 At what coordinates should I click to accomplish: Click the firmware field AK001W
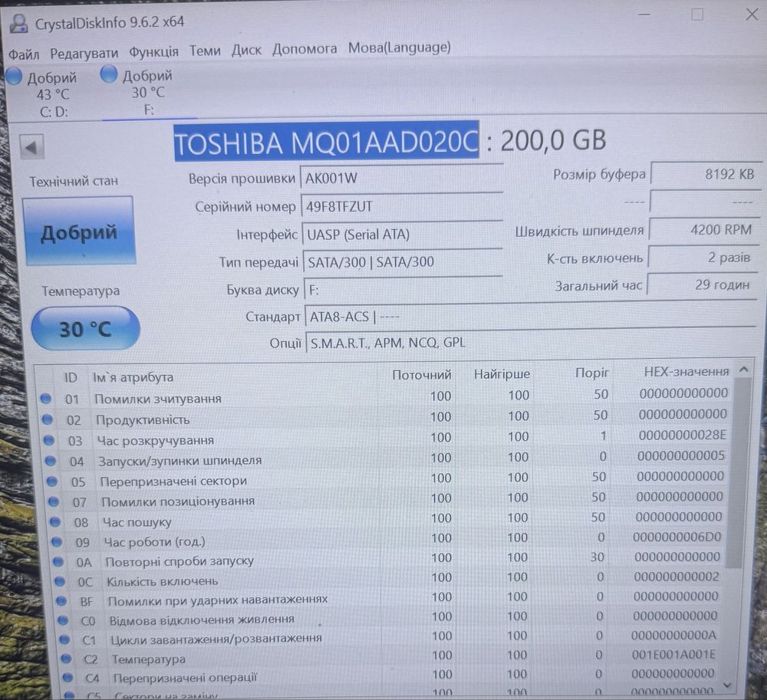coord(401,178)
